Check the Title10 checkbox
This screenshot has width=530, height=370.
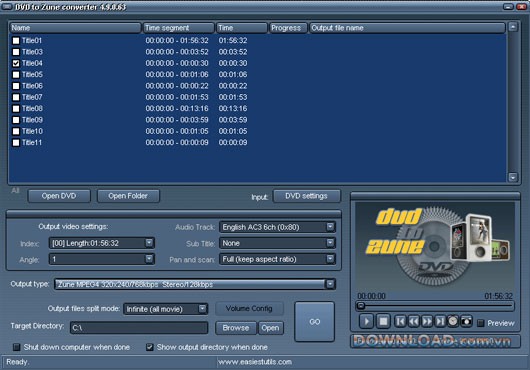[16, 131]
